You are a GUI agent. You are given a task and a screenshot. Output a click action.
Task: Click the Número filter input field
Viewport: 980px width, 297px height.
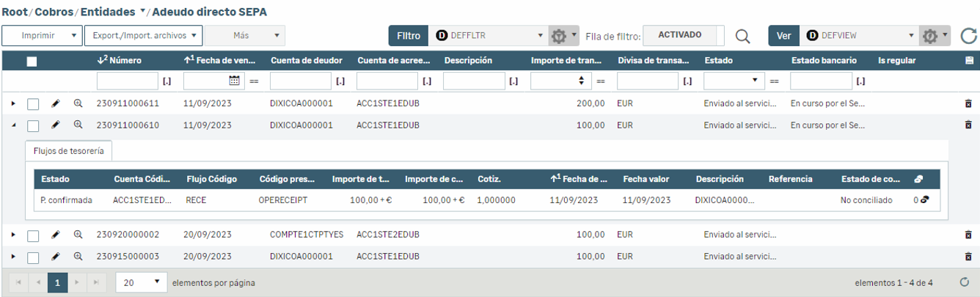(x=127, y=81)
